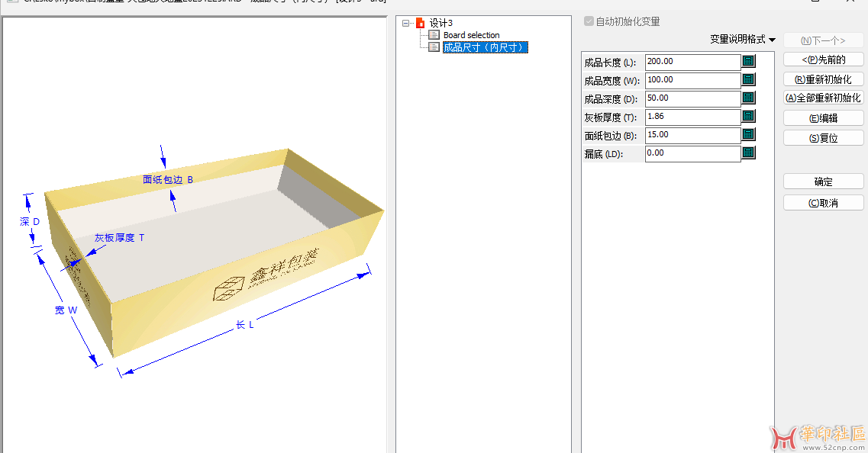Open calculator icon for 漏底 (LD)

748,153
